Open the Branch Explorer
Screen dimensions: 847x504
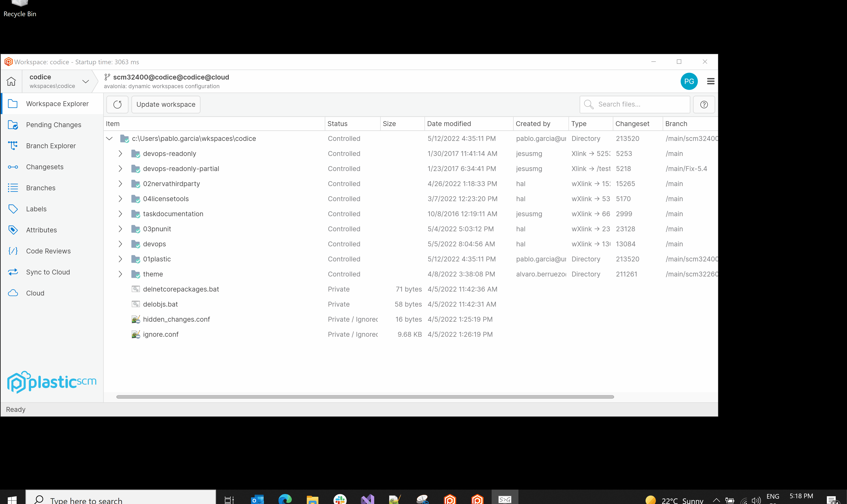(51, 146)
